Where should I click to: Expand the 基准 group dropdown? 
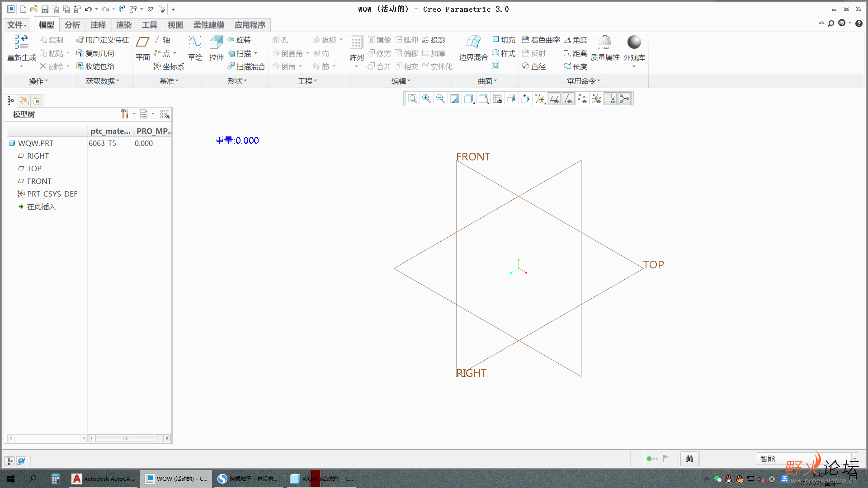(169, 81)
